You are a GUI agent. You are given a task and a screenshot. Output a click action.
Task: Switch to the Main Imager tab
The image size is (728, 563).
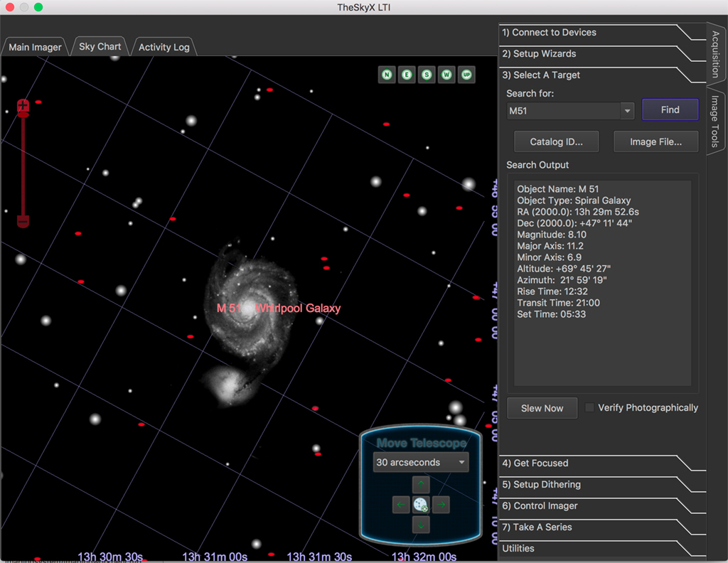[35, 48]
